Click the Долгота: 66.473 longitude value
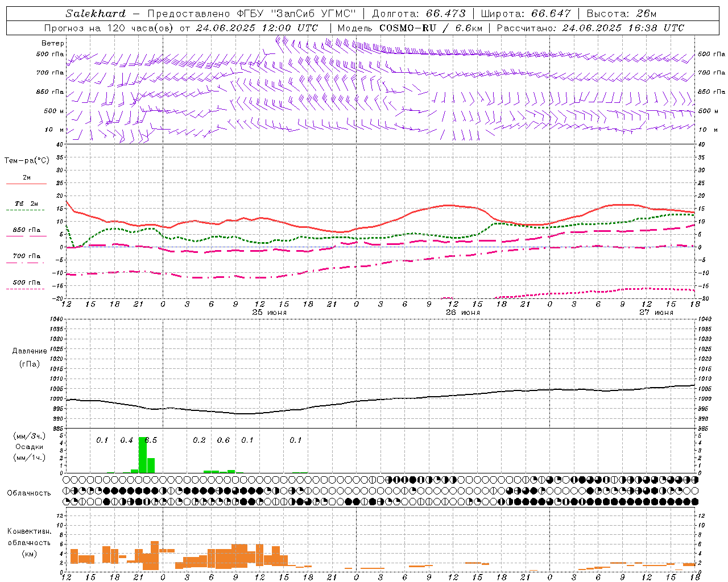 (x=419, y=14)
